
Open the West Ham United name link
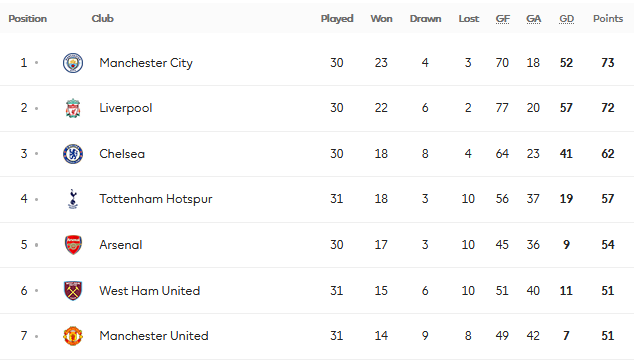tap(150, 290)
